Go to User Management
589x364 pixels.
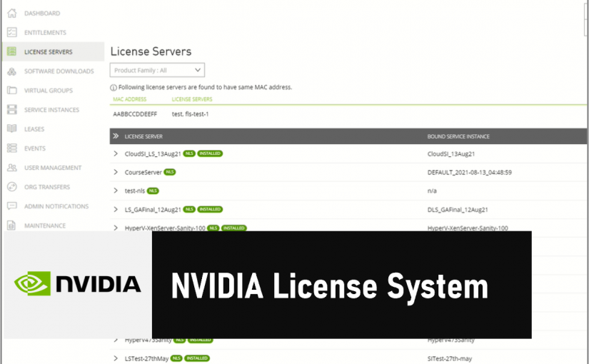coord(53,168)
